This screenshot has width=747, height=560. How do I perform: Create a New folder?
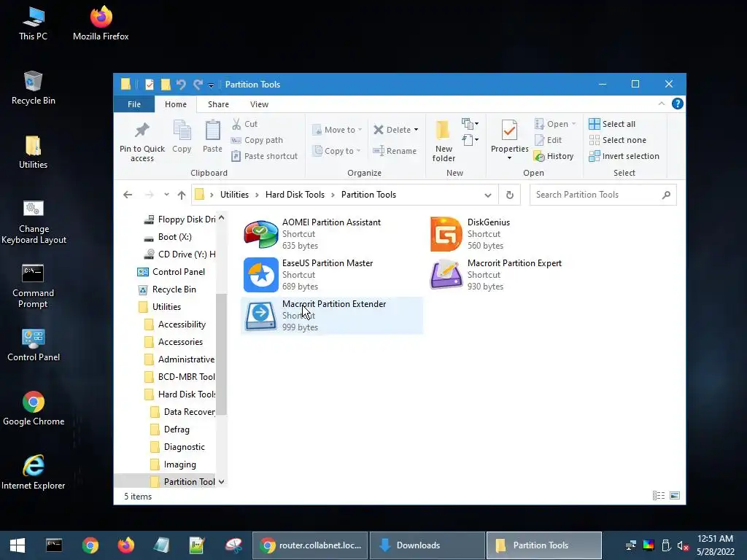coord(444,141)
